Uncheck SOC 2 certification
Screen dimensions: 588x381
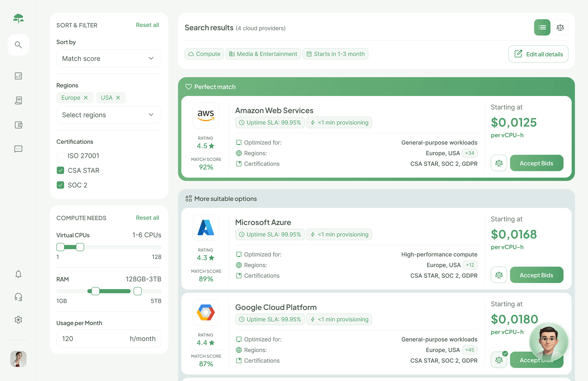coord(60,185)
